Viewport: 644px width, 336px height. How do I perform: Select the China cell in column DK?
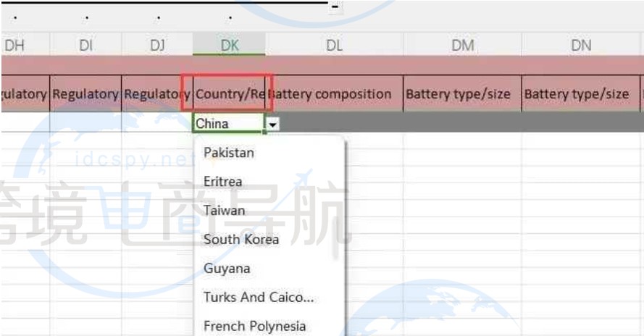[x=227, y=124]
